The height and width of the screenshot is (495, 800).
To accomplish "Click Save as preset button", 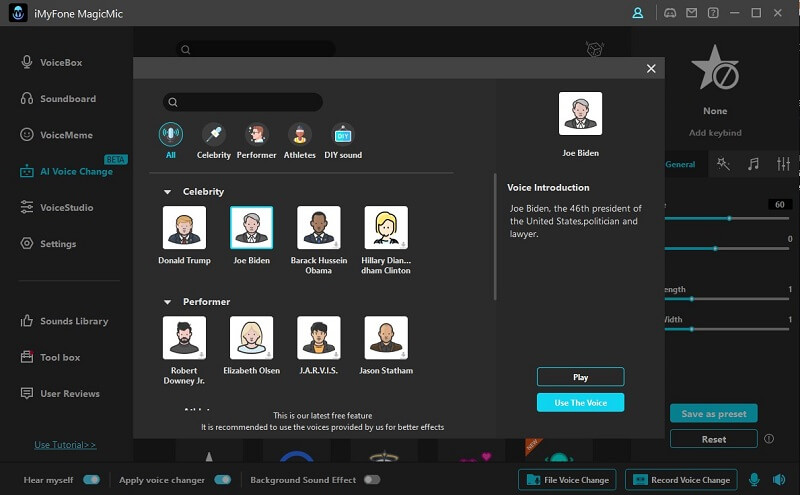I will [x=713, y=413].
